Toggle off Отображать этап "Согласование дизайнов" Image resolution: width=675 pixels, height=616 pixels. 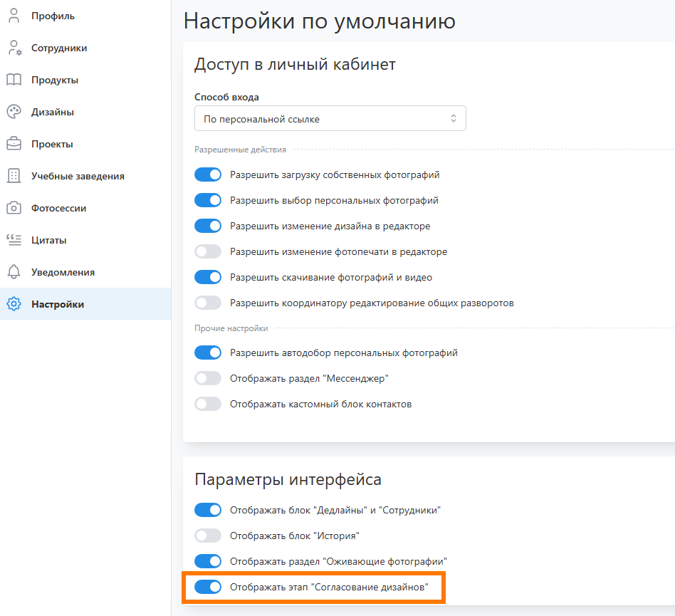pos(208,587)
